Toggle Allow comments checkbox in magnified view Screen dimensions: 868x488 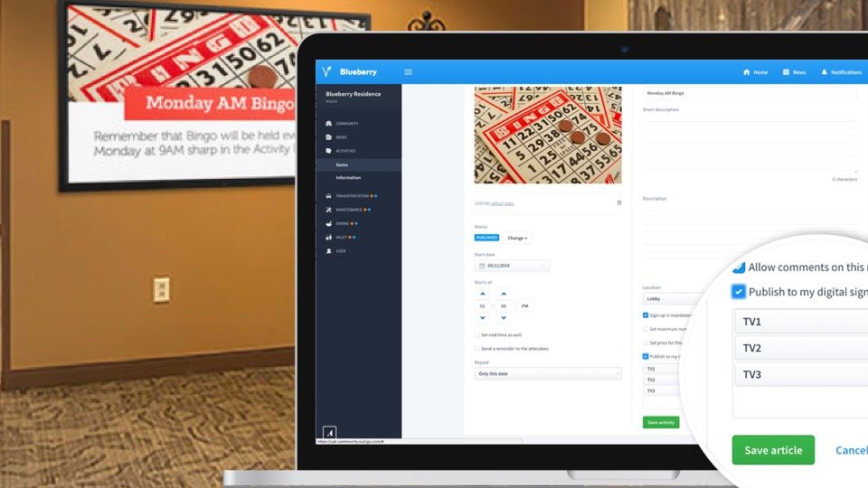tap(739, 267)
